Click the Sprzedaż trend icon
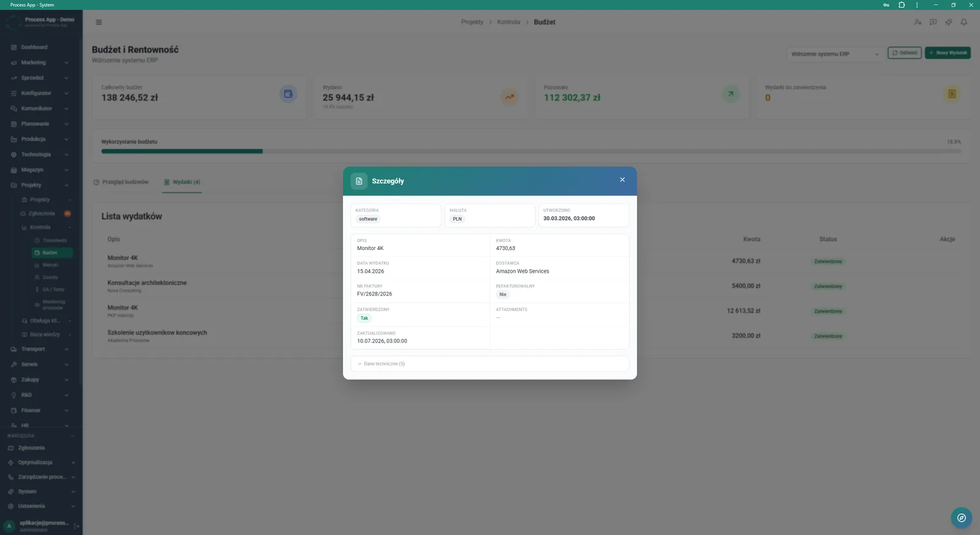 (13, 78)
